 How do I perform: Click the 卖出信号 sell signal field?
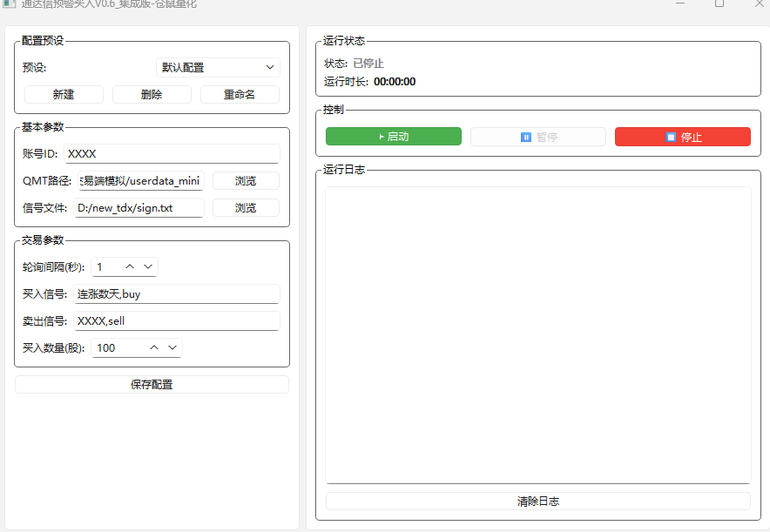177,321
